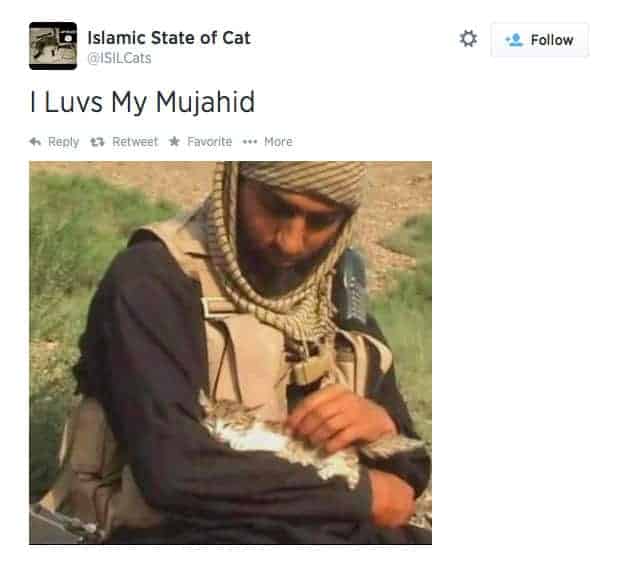The height and width of the screenshot is (562, 623).
Task: Click the retweet arrows icon
Action: pyautogui.click(x=97, y=141)
